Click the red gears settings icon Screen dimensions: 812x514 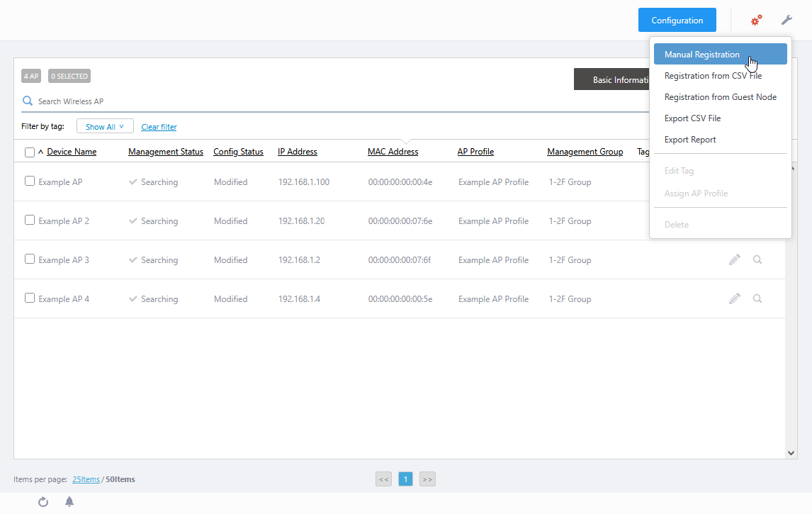click(x=756, y=21)
